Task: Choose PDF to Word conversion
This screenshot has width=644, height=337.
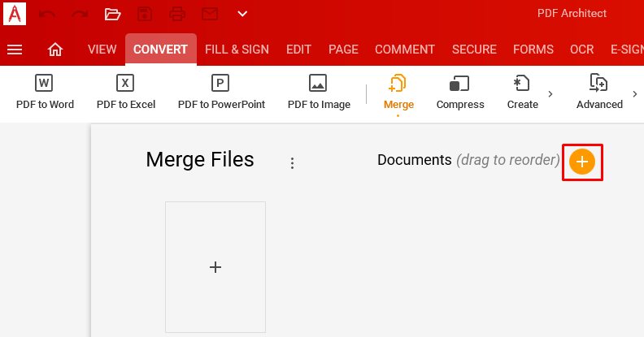Action: click(45, 93)
